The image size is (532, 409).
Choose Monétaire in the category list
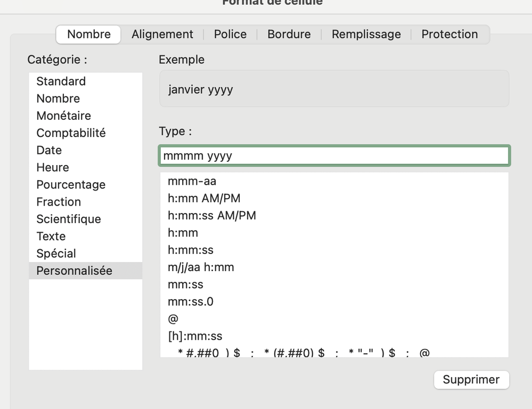click(63, 116)
